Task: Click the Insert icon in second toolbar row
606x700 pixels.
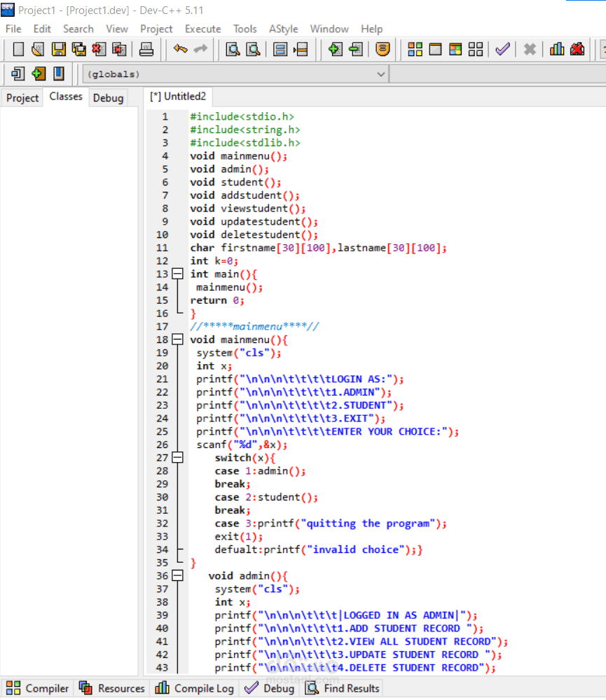Action: [18, 73]
